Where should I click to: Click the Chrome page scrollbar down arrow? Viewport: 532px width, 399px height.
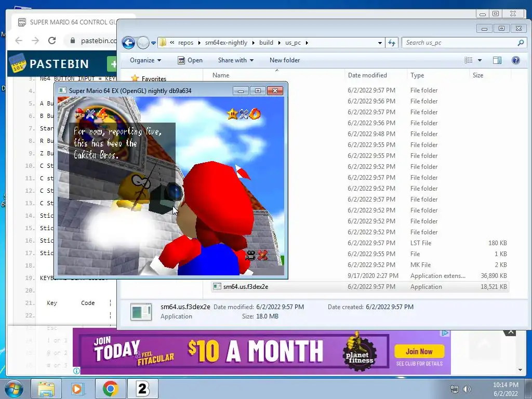(520, 370)
